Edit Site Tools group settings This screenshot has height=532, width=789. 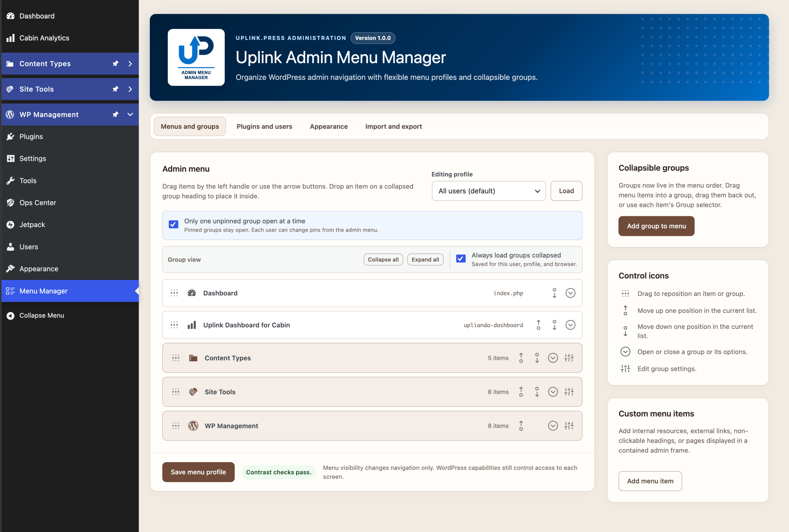click(569, 392)
